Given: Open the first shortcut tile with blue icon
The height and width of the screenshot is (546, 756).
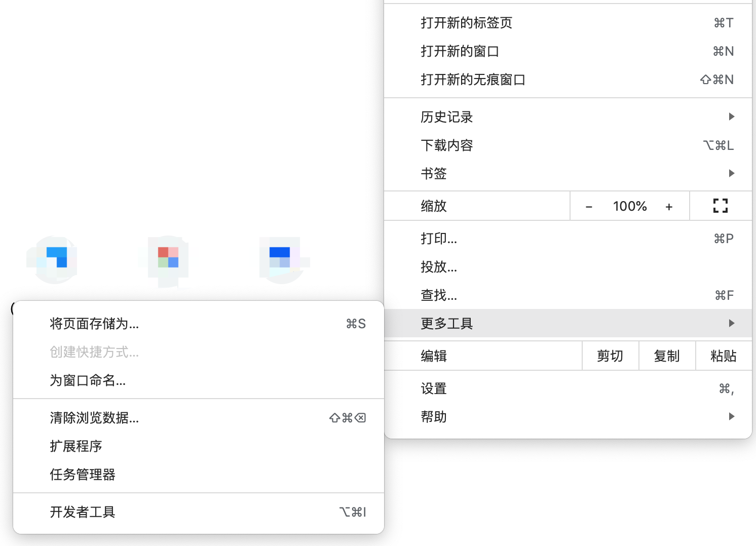Looking at the screenshot, I should coord(55,259).
